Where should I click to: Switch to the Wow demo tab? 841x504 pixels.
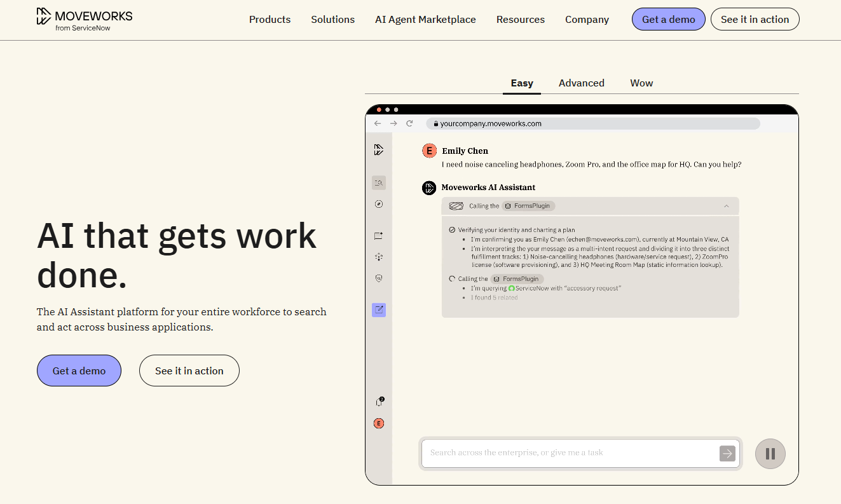[641, 83]
